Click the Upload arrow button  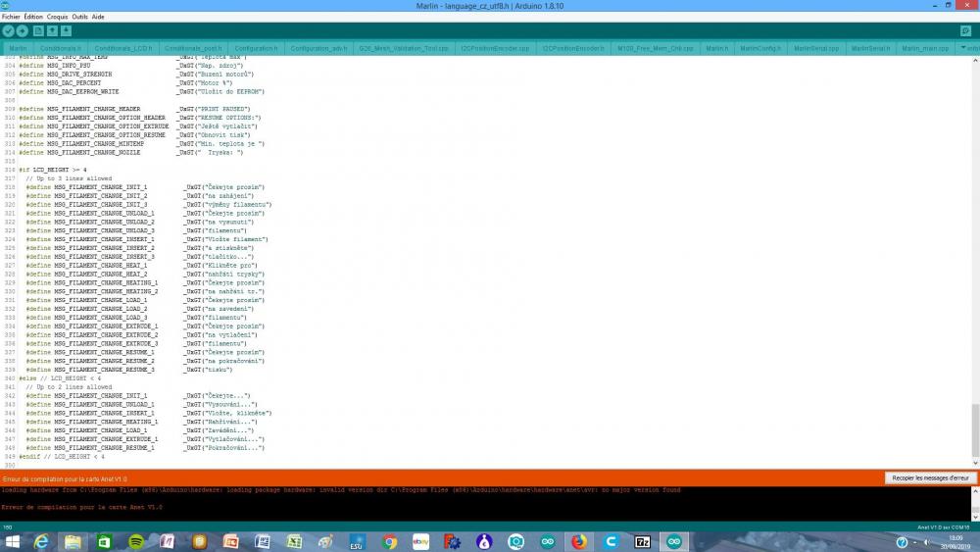pos(22,30)
